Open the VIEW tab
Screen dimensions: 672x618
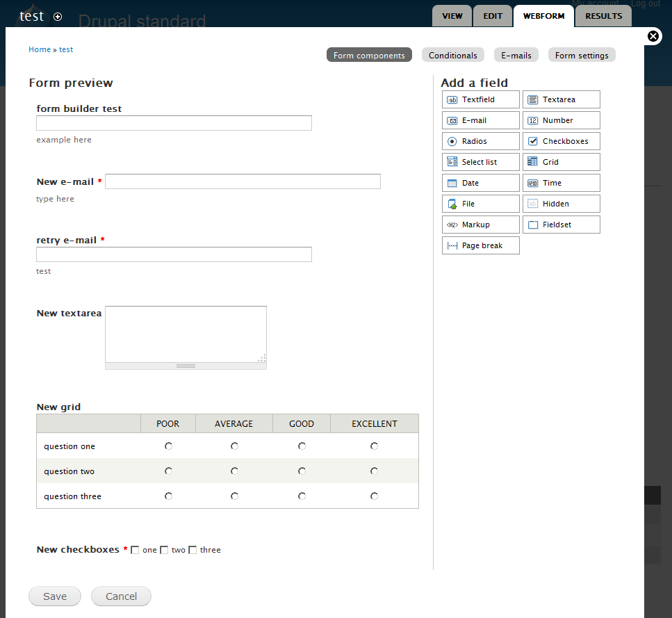452,16
